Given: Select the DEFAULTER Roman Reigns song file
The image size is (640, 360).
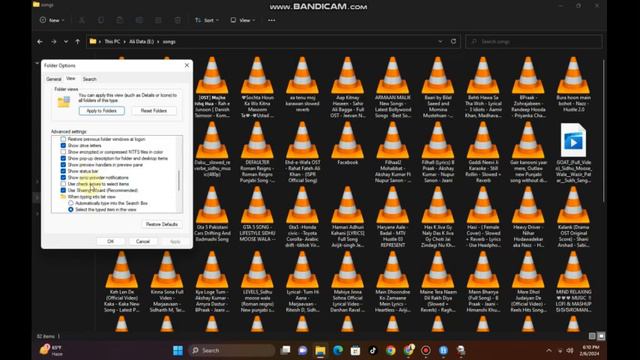Looking at the screenshot, I should (x=257, y=152).
